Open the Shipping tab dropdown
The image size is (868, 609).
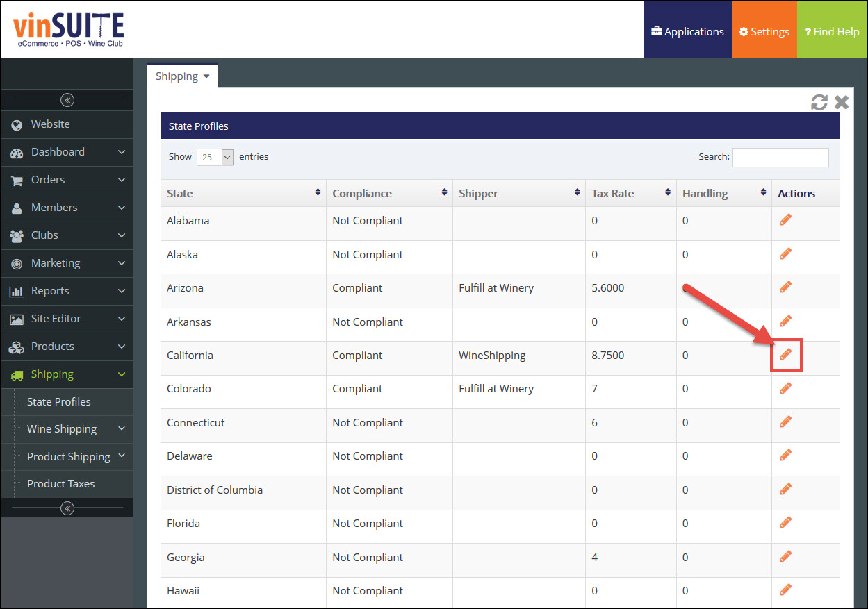tap(182, 76)
